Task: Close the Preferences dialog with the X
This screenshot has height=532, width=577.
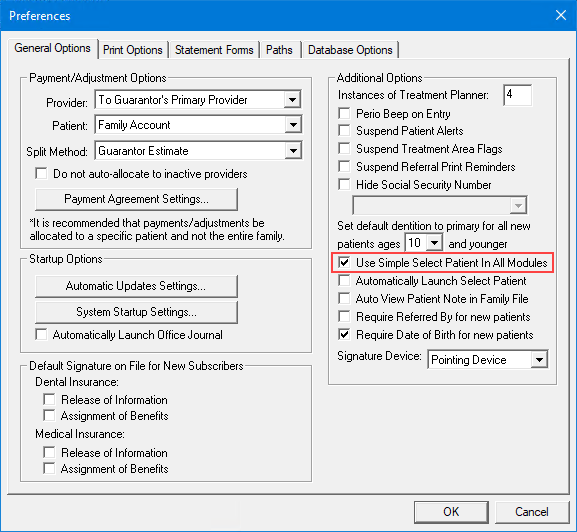Action: point(561,15)
